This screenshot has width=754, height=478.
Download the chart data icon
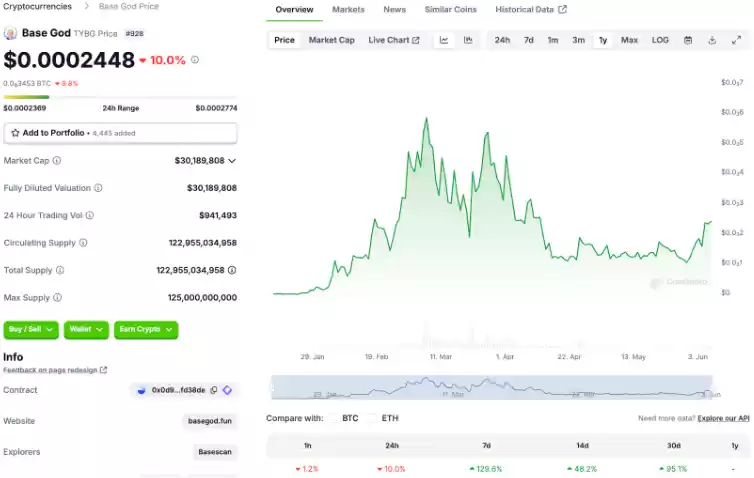pos(712,40)
